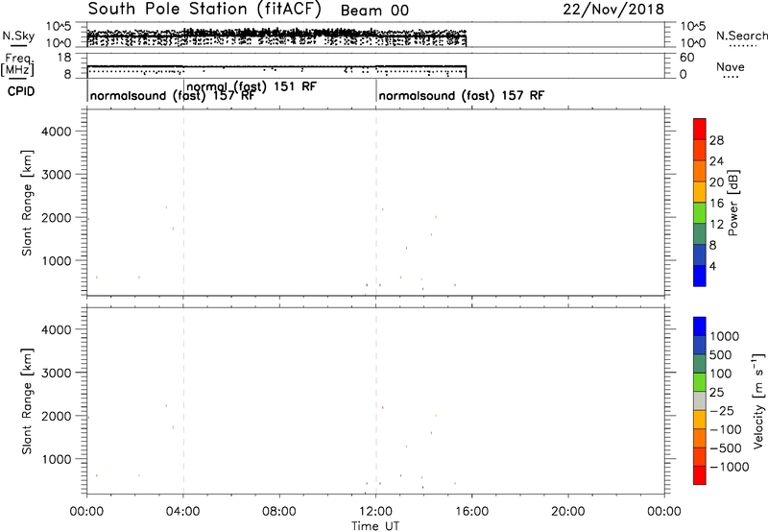
Task: Click "Slant Range [km]" label of the power panel
Action: click(27, 203)
